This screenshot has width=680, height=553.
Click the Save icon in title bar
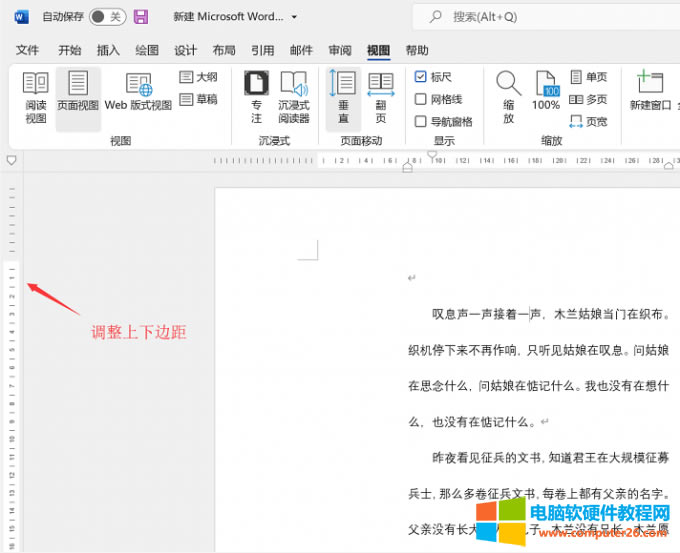[x=141, y=17]
